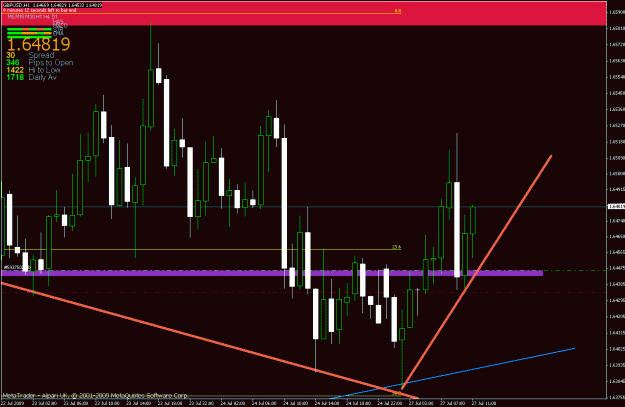The image size is (625, 407).
Task: Click the 0.0 Fibonacci label in the red band
Action: coord(398,11)
